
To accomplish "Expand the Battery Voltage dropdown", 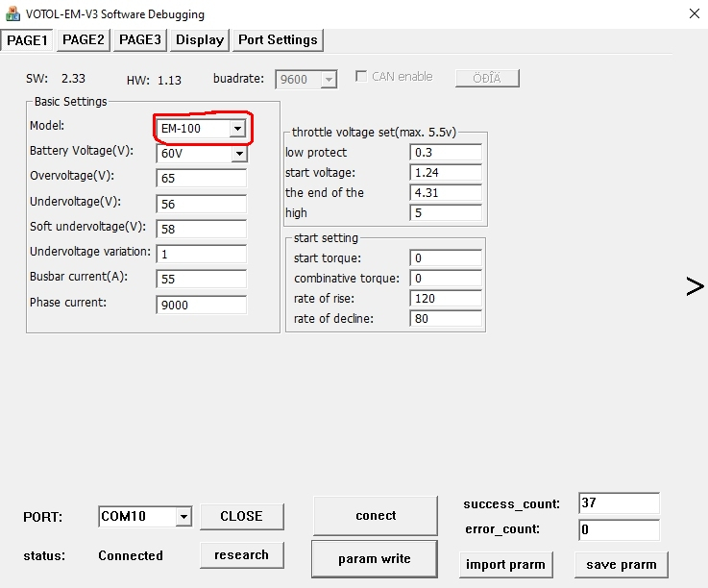I will [238, 154].
